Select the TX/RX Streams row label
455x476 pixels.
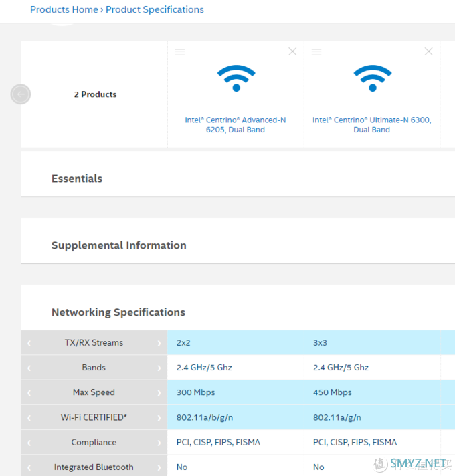point(94,343)
